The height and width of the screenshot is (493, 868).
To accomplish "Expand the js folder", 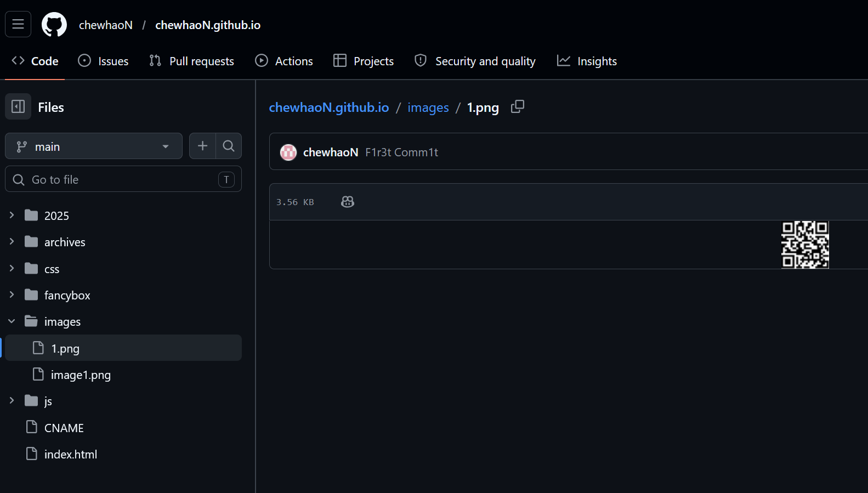I will 12,400.
